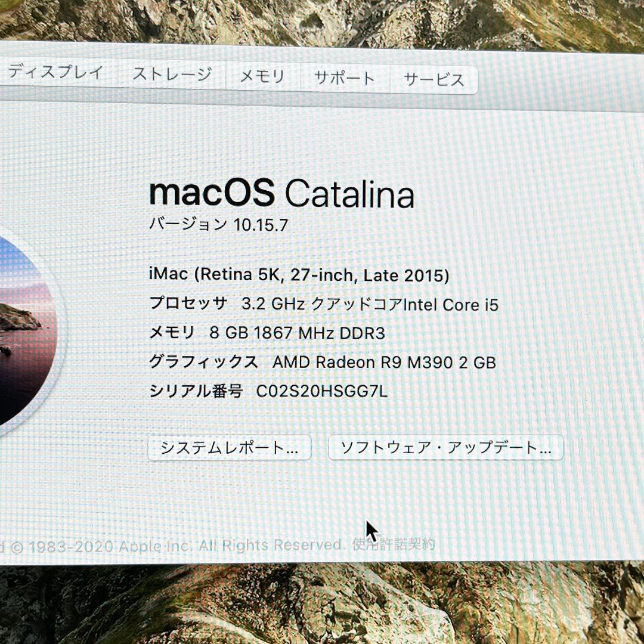Viewport: 644px width, 644px height.
Task: Select the メモリ tab
Action: pyautogui.click(x=262, y=76)
